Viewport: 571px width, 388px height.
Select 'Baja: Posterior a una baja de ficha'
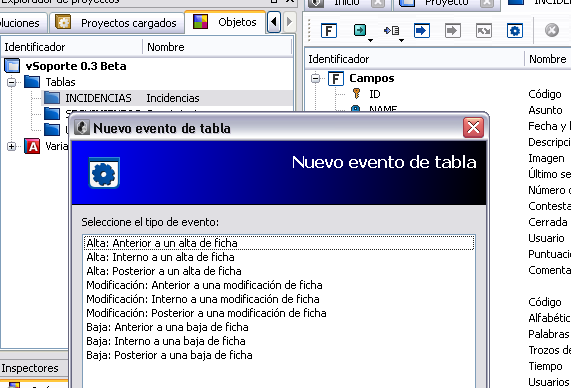tap(279, 355)
